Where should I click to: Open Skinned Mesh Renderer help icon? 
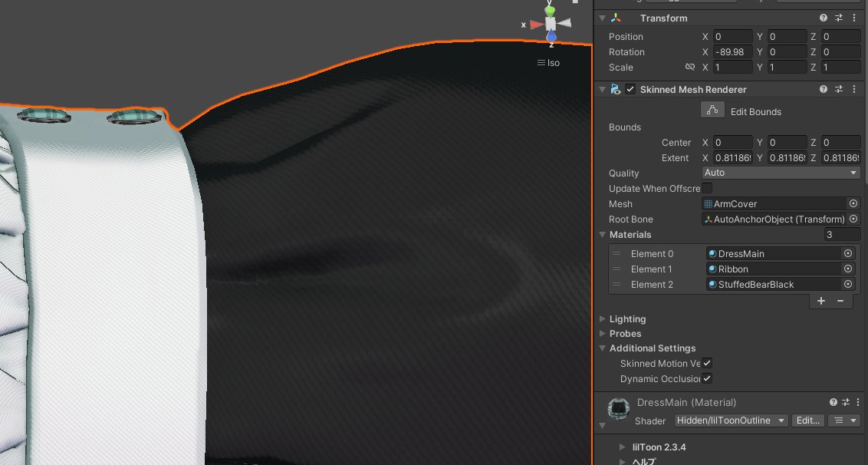824,89
